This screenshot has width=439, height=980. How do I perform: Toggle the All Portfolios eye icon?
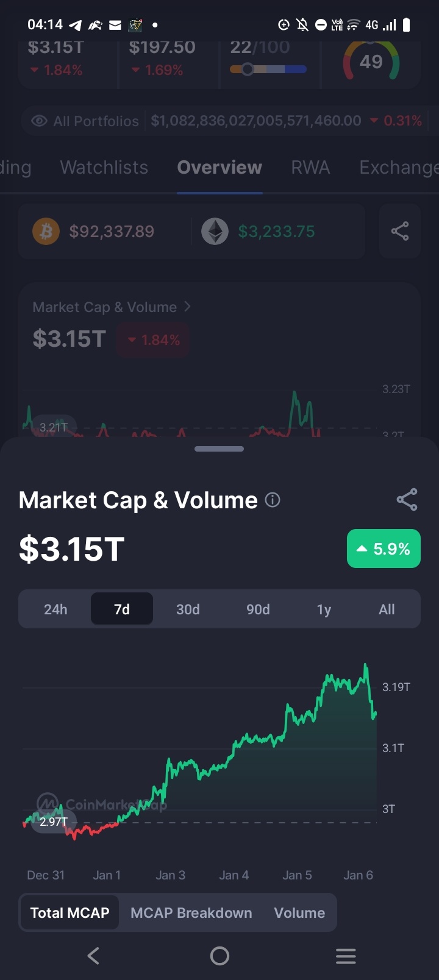coord(39,121)
